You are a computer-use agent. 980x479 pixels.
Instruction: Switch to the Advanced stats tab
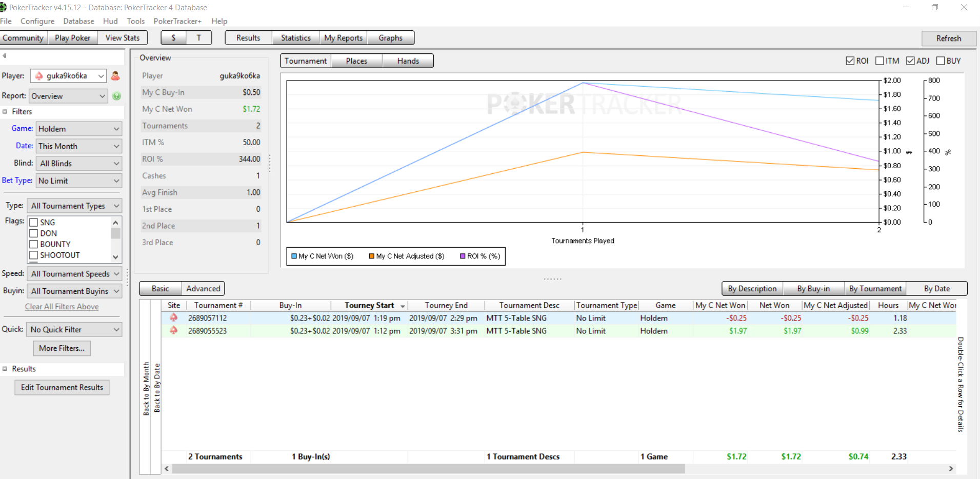pyautogui.click(x=203, y=289)
